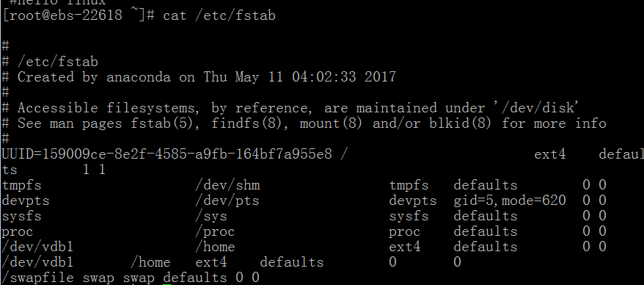The width and height of the screenshot is (644, 285).
Task: Click the green cursor after the swapfile line
Action: click(167, 284)
